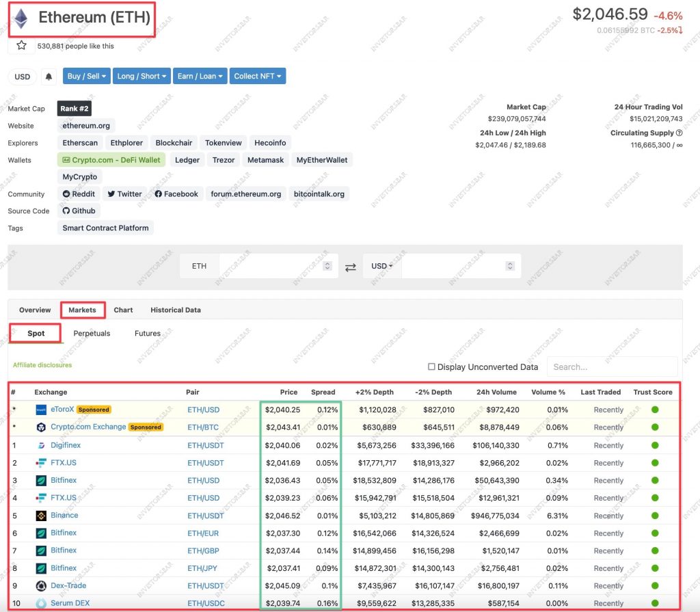700x612 pixels.
Task: Open the USD currency selector pill
Action: 23,77
